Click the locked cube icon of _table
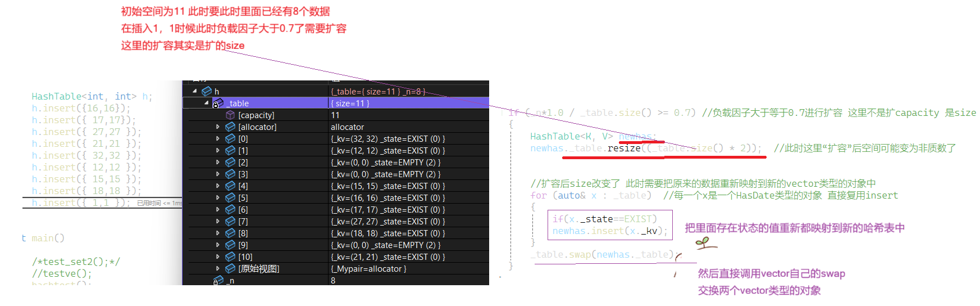Viewport: 980px width, 306px height. click(x=218, y=103)
